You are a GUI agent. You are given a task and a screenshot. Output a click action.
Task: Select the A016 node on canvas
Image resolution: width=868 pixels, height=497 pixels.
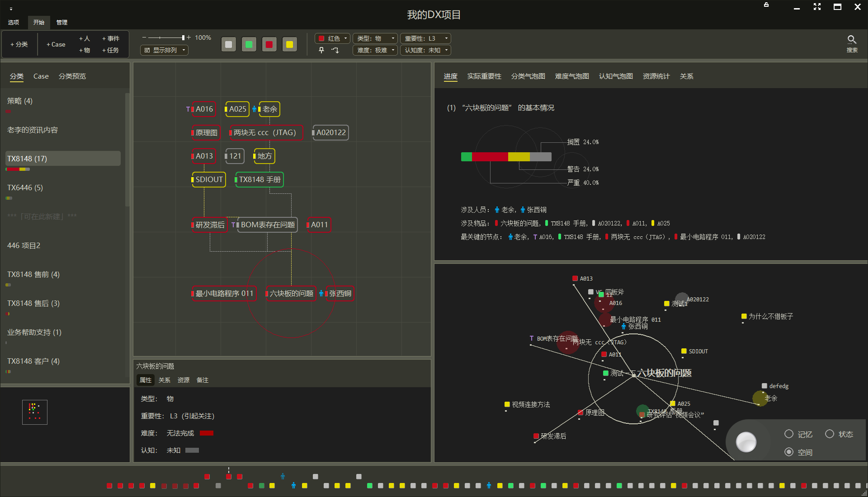[204, 109]
